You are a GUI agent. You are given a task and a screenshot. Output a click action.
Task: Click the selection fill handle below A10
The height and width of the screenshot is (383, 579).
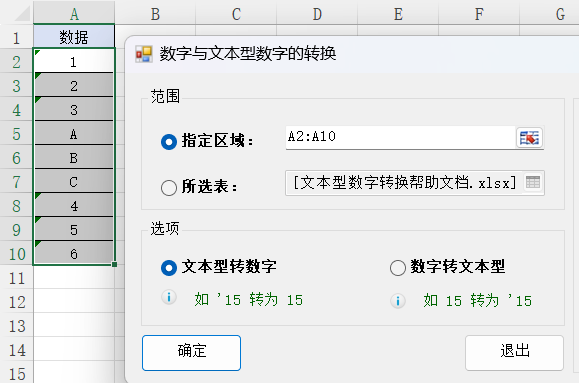[x=114, y=264]
